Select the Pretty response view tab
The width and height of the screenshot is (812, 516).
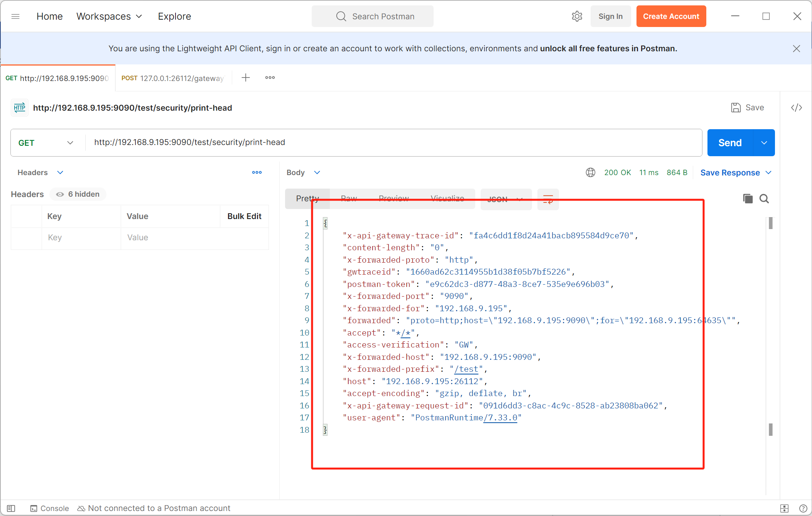pos(307,199)
